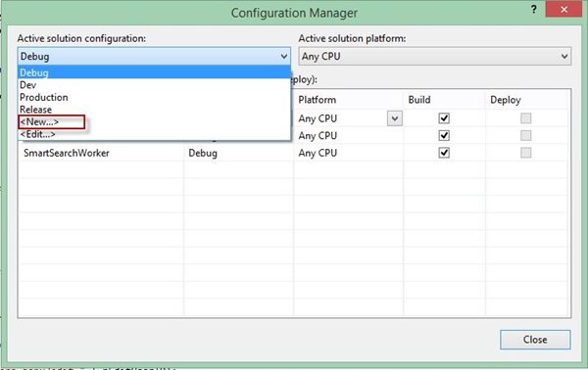Image resolution: width=588 pixels, height=370 pixels.
Task: Uncheck Build checkbox for SmartSearchWorker
Action: pyautogui.click(x=444, y=153)
